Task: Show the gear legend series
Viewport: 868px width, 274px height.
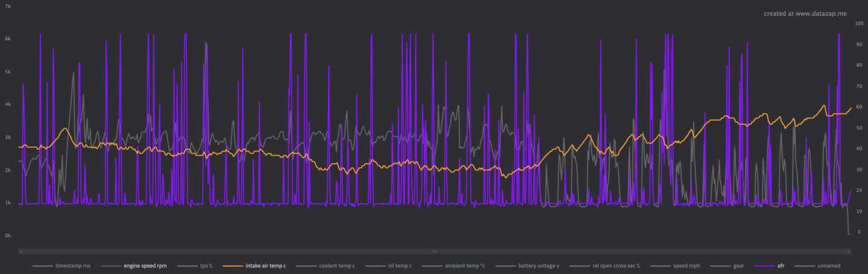Action: tap(727, 266)
